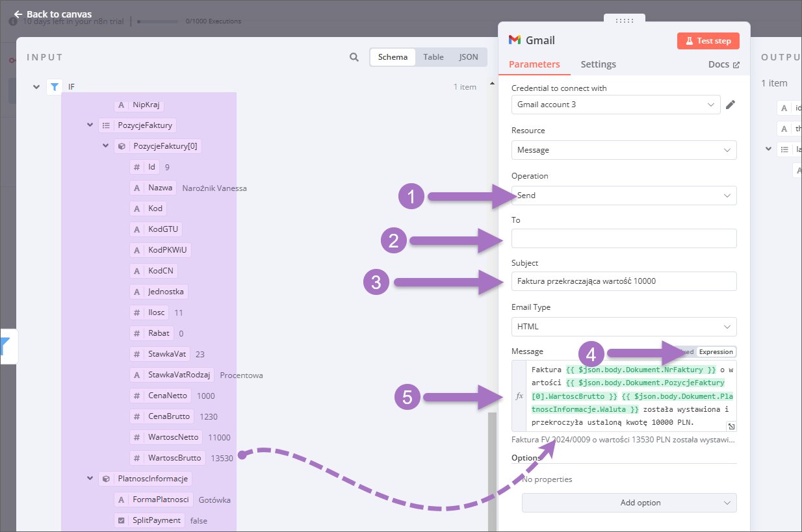Switch input view to JSON

[x=468, y=57]
